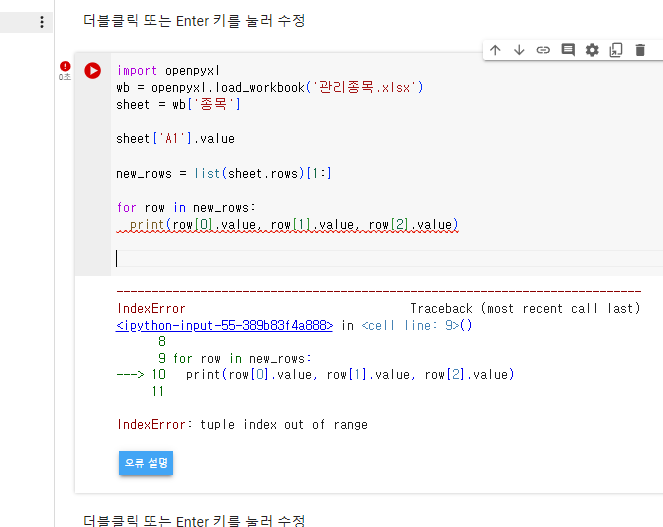Move cell up with arrow icon
This screenshot has width=663, height=527.
[495, 50]
